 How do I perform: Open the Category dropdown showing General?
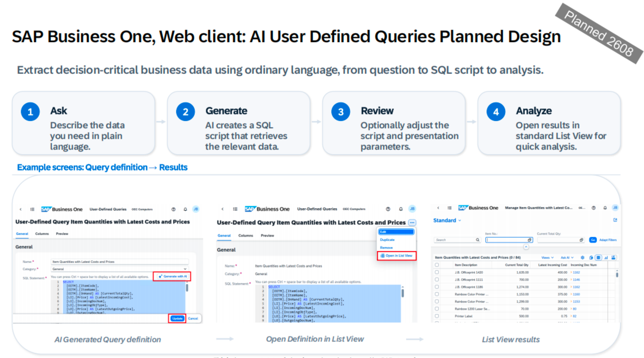pos(120,269)
